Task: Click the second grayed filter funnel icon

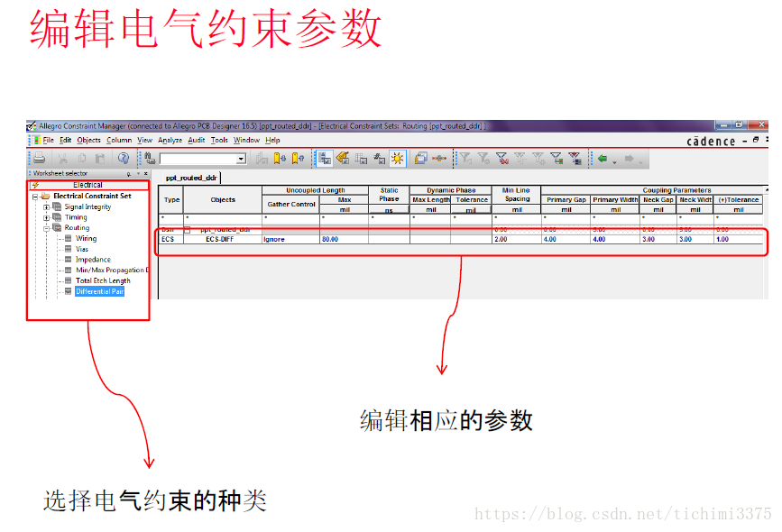Action: click(x=483, y=159)
